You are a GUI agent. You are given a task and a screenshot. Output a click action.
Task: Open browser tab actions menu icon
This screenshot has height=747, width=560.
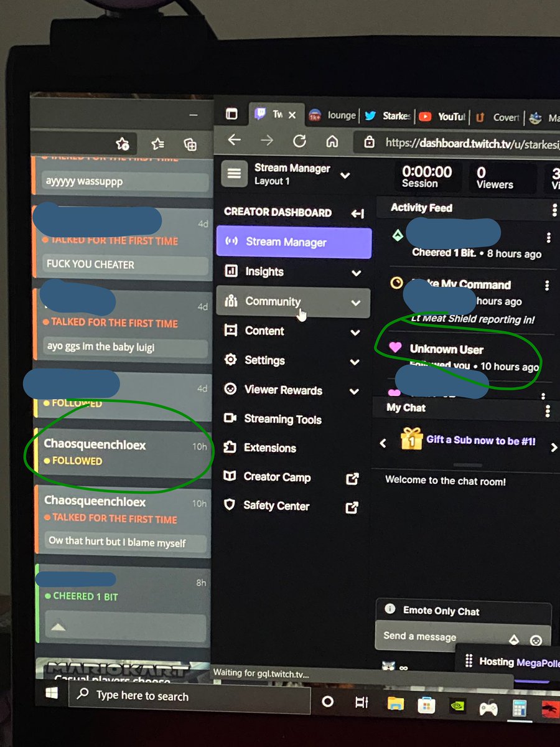click(x=231, y=114)
